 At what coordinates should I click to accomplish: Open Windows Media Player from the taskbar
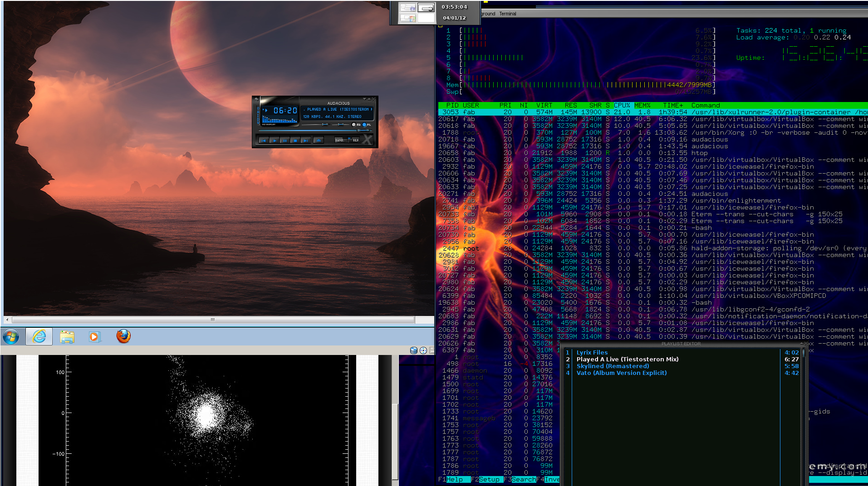94,336
